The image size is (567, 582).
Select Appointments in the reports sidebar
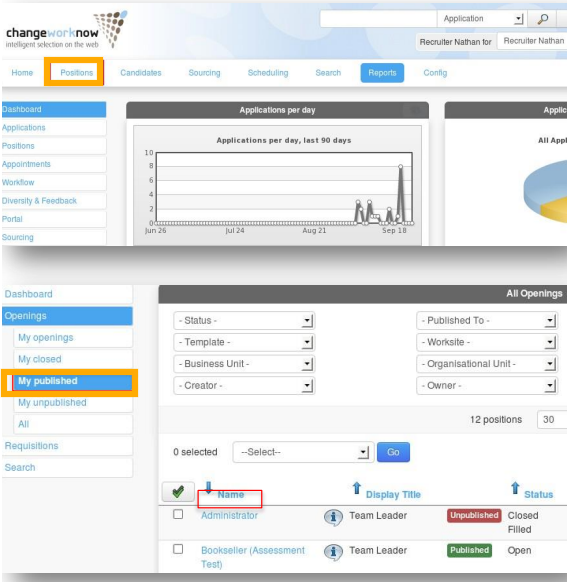pos(54,164)
